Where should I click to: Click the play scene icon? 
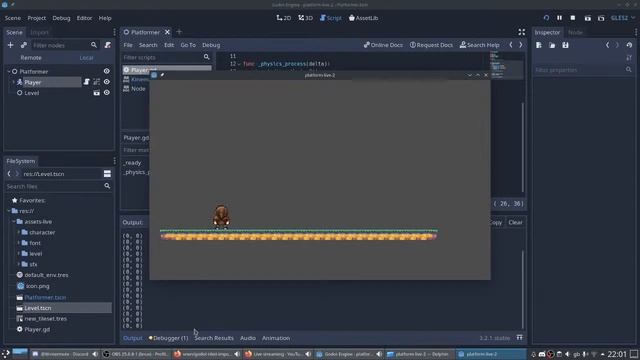coord(587,18)
